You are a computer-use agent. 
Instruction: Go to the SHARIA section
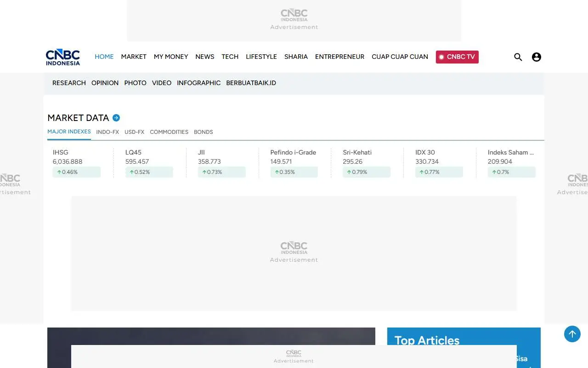pos(296,57)
